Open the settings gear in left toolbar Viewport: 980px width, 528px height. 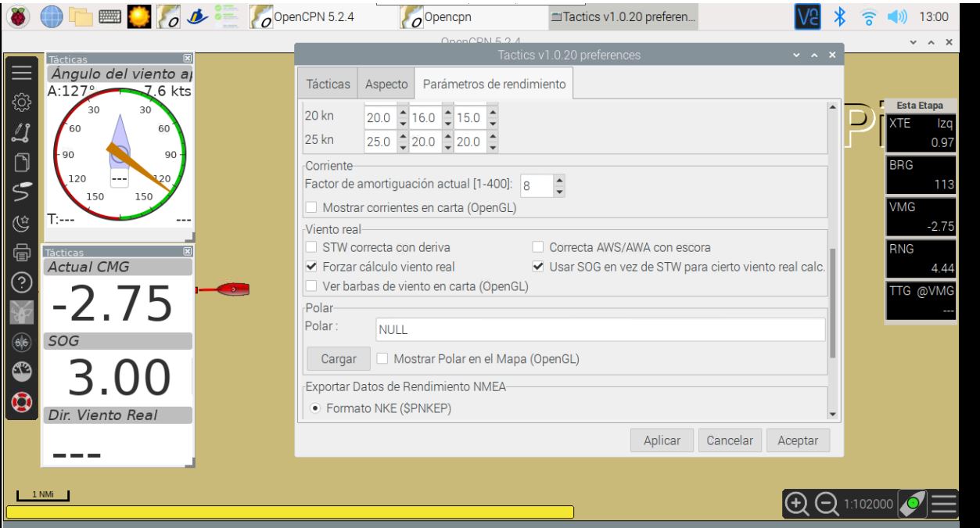tap(21, 102)
